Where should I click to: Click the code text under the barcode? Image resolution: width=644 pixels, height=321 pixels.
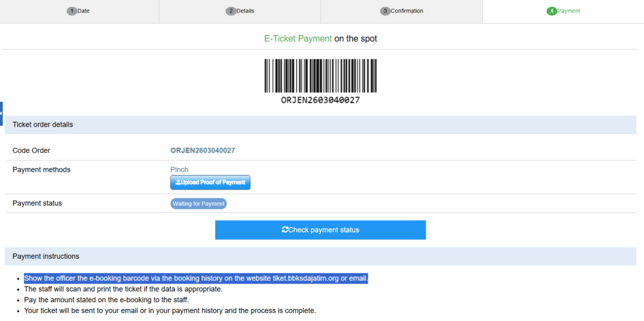point(320,100)
